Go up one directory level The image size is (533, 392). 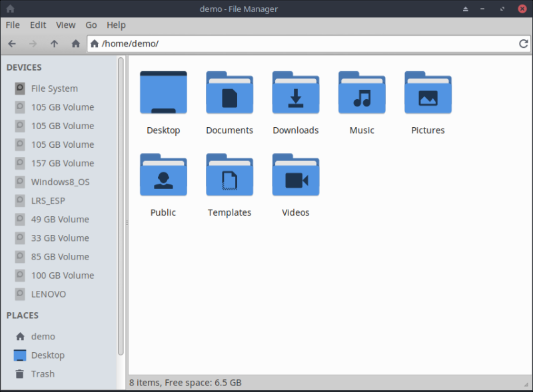click(54, 43)
